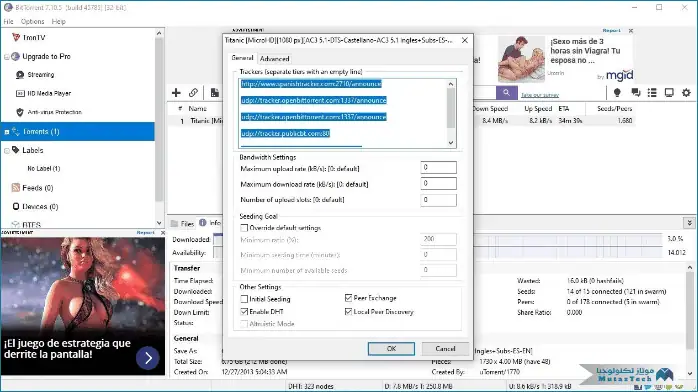
Task: Switch to the Info tab in detail pane
Action: (210, 223)
